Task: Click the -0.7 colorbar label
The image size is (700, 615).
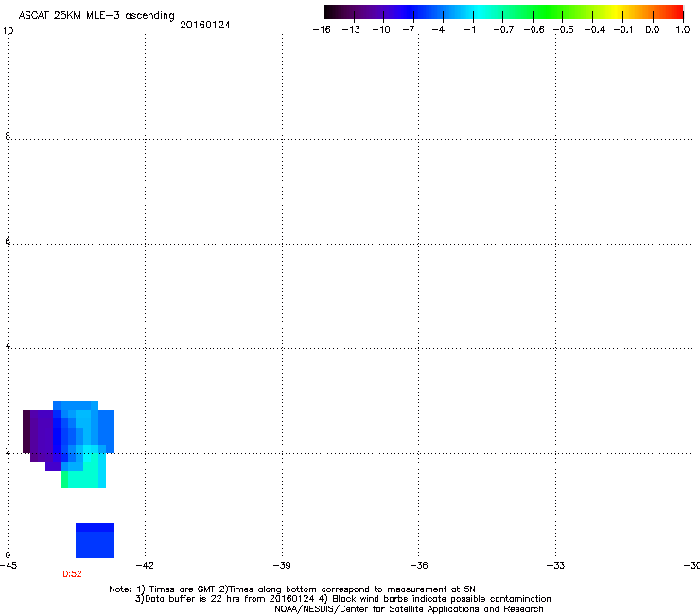Action: point(503,30)
